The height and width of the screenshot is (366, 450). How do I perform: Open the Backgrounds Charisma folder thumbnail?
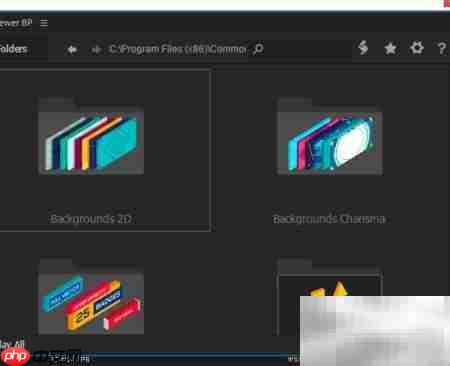click(330, 136)
